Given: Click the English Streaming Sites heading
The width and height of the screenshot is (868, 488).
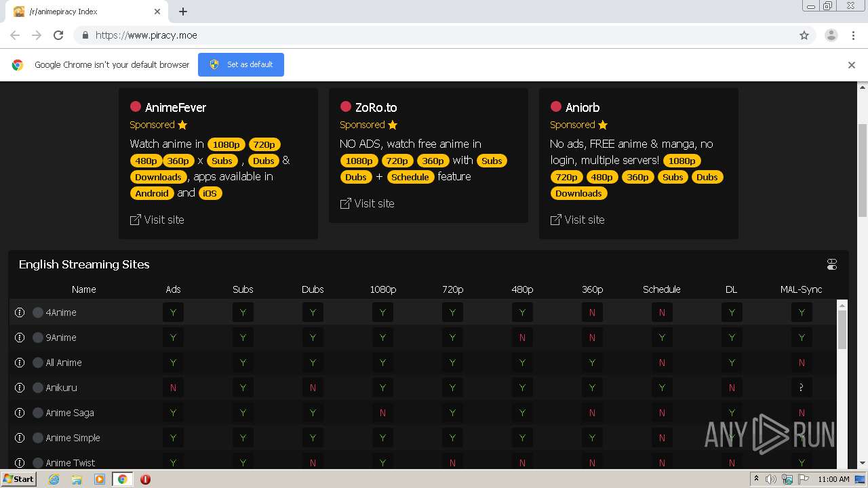Looking at the screenshot, I should [x=84, y=264].
